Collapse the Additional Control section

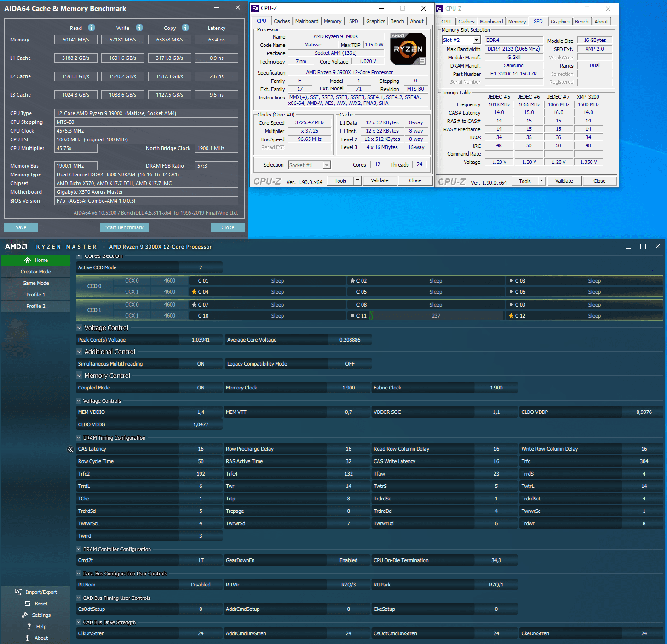pos(79,352)
